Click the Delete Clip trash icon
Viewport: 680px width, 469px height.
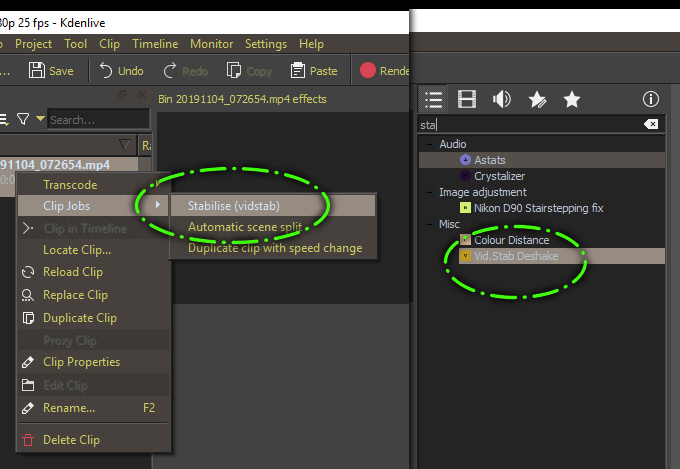coord(28,440)
